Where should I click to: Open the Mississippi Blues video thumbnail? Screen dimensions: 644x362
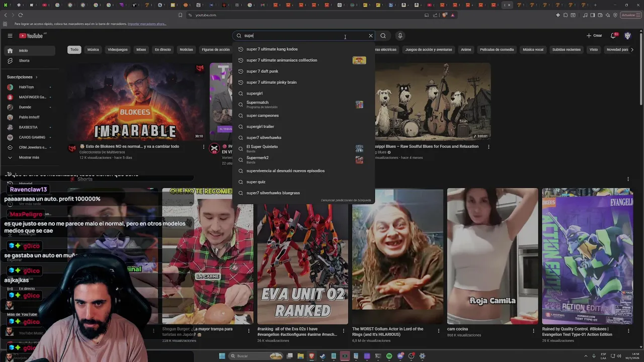tap(433, 101)
